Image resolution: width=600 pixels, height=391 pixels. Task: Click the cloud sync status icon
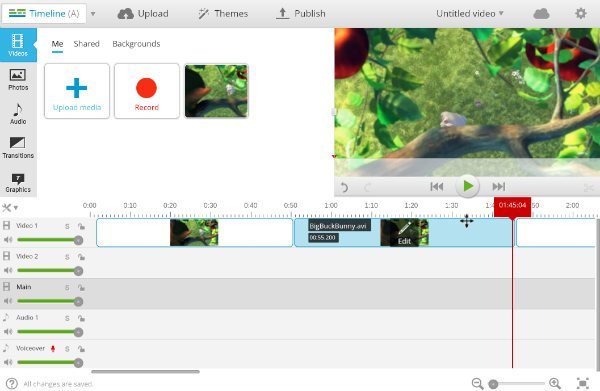pos(541,14)
